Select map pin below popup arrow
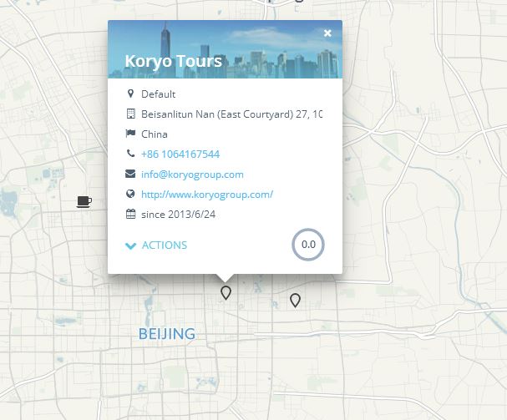The width and height of the screenshot is (507, 420). tap(226, 292)
